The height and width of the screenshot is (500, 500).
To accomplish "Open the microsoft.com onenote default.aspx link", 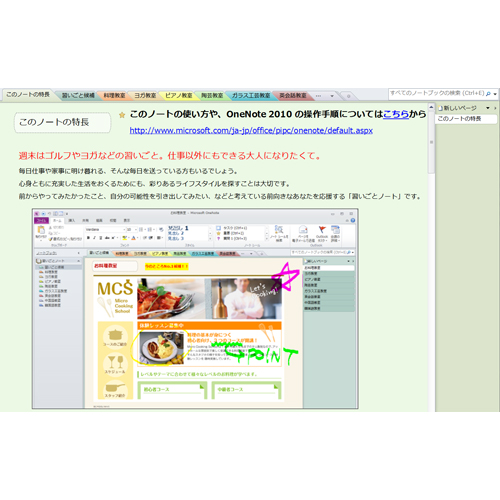I will pyautogui.click(x=251, y=130).
